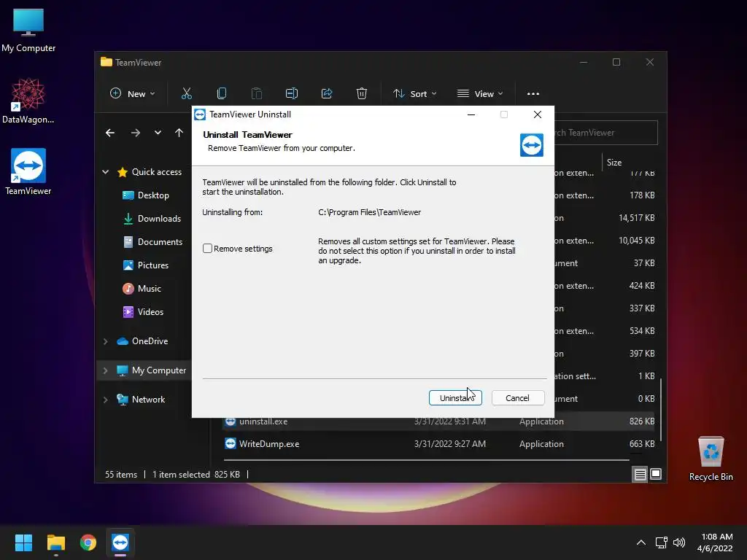Viewport: 747px width, 560px height.
Task: Open the clock and date flyout
Action: pos(716,542)
